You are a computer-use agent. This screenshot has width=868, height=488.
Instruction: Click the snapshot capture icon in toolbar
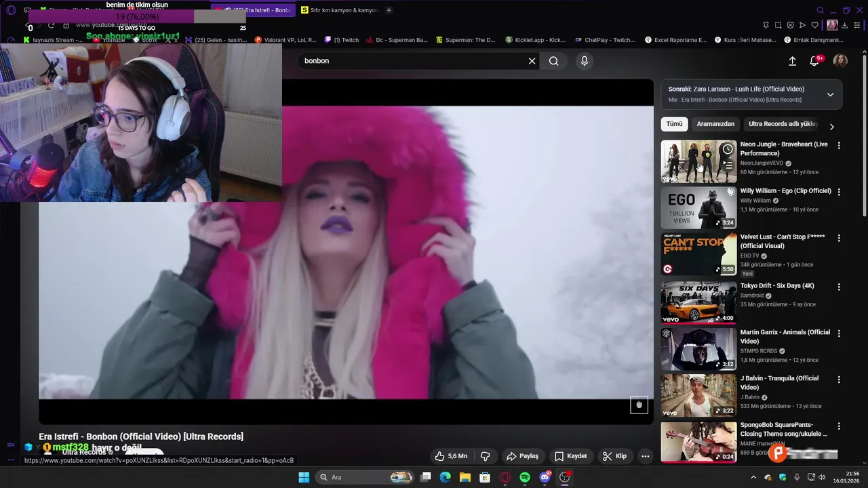click(778, 25)
